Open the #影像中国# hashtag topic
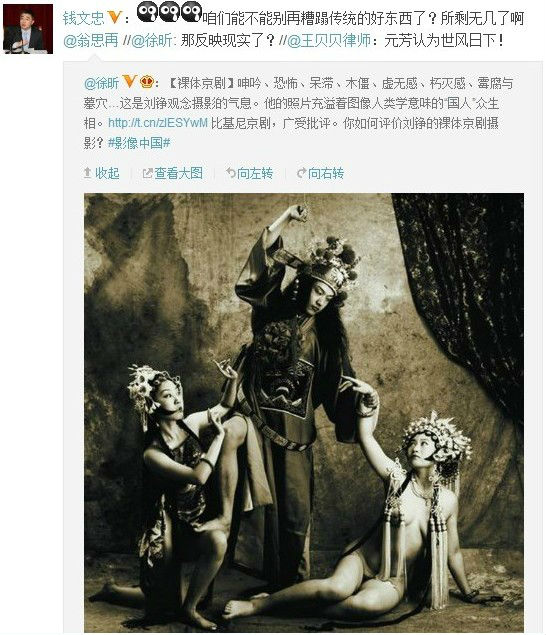This screenshot has height=635, width=546. coord(139,143)
